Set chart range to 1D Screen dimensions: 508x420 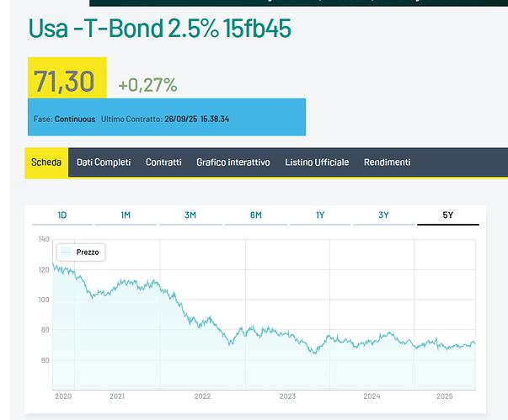(62, 215)
